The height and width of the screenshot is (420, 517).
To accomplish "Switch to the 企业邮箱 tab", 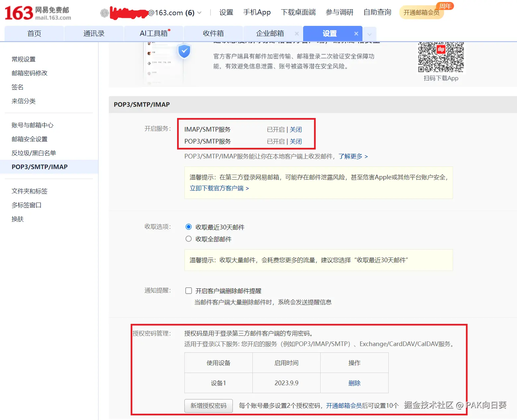I will pyautogui.click(x=270, y=33).
